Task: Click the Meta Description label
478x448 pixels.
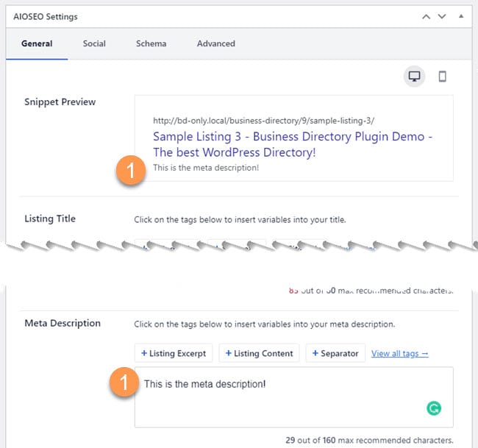Action: point(63,323)
